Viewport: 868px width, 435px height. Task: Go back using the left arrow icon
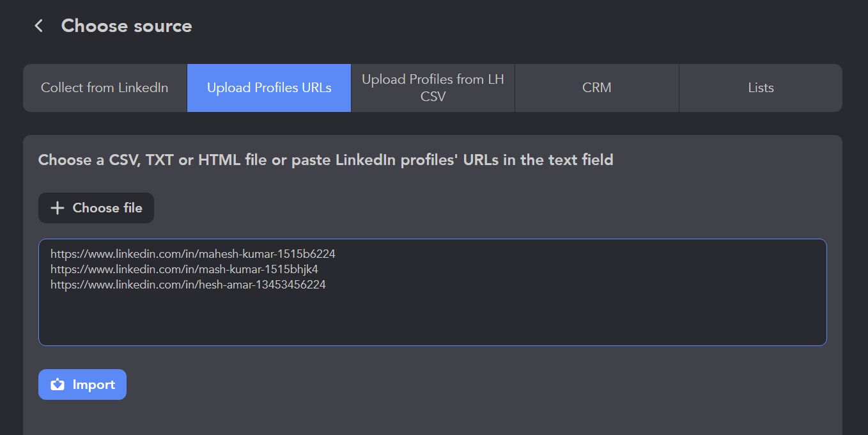(x=39, y=26)
